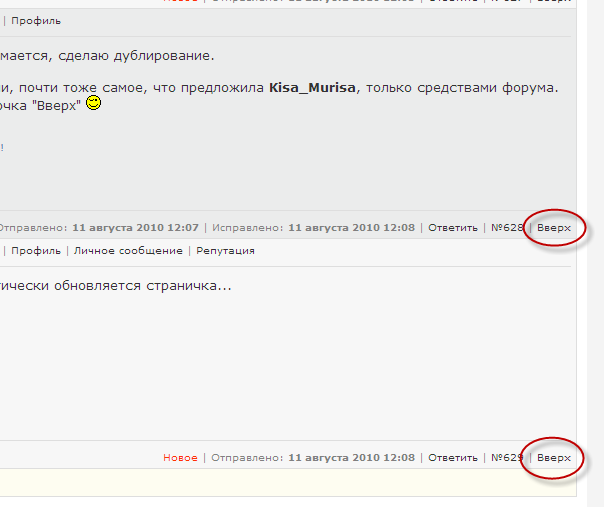
Task: Click the Исправлено 12:08 timestamp in post №628
Action: tap(351, 228)
